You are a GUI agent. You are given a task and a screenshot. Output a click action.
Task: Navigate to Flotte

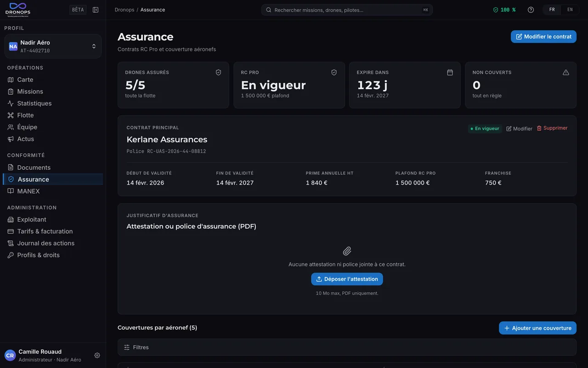tap(53, 115)
